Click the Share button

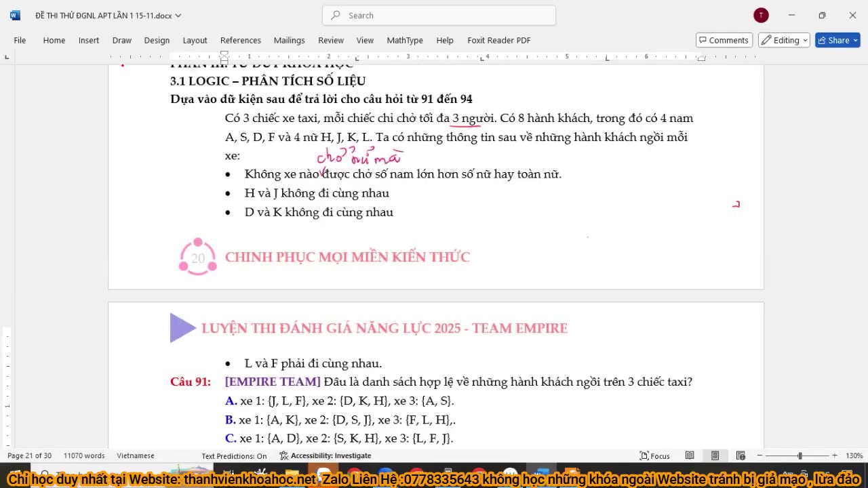(837, 40)
